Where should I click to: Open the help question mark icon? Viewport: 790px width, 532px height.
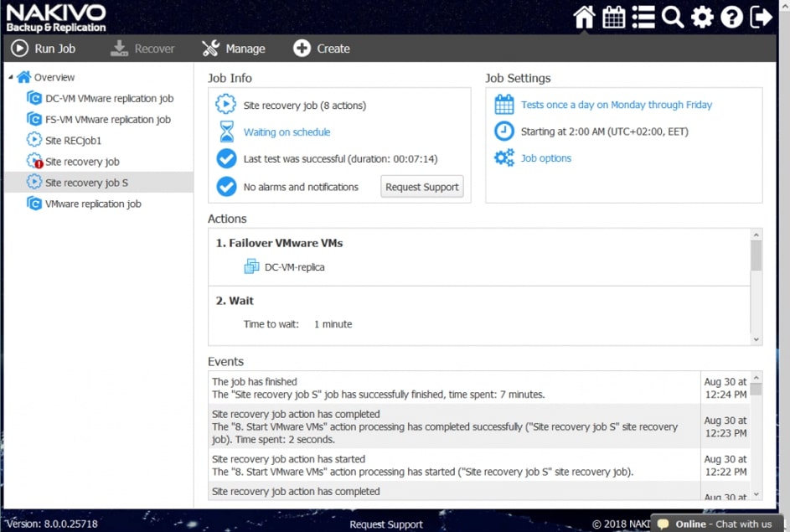[x=731, y=17]
